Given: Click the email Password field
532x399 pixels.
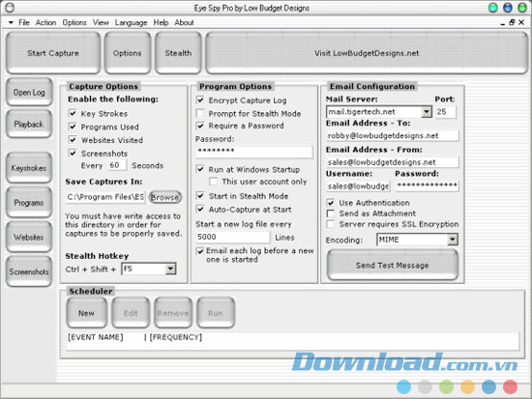Looking at the screenshot, I should coord(428,185).
